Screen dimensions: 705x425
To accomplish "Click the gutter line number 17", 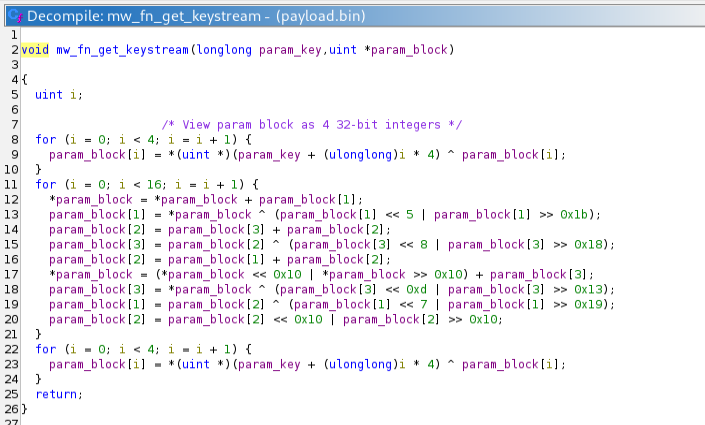I will [11, 274].
